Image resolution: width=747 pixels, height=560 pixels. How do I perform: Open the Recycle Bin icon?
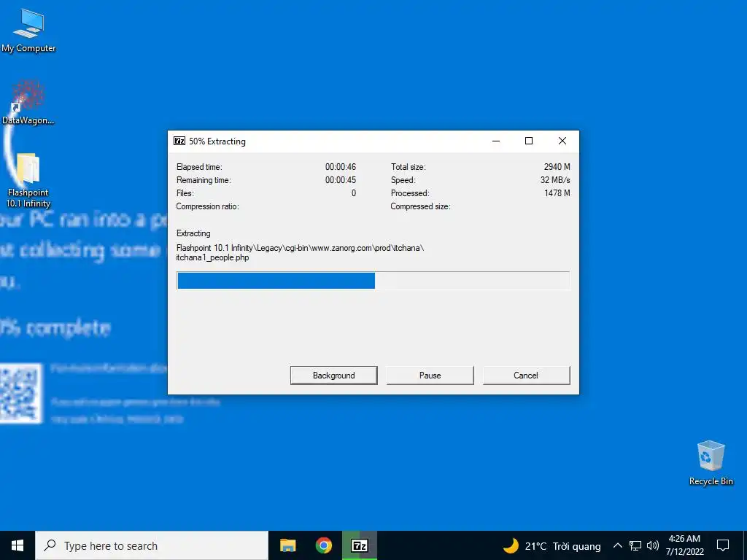[711, 463]
